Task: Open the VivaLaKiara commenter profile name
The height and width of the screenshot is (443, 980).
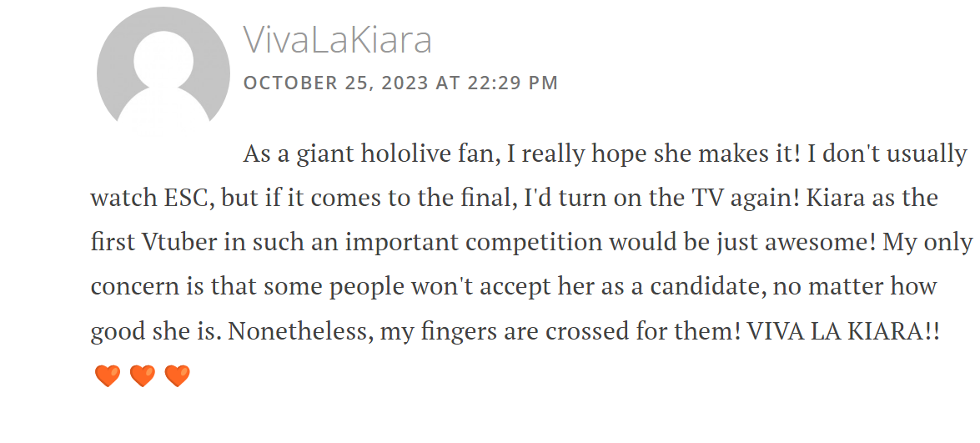Action: point(338,38)
